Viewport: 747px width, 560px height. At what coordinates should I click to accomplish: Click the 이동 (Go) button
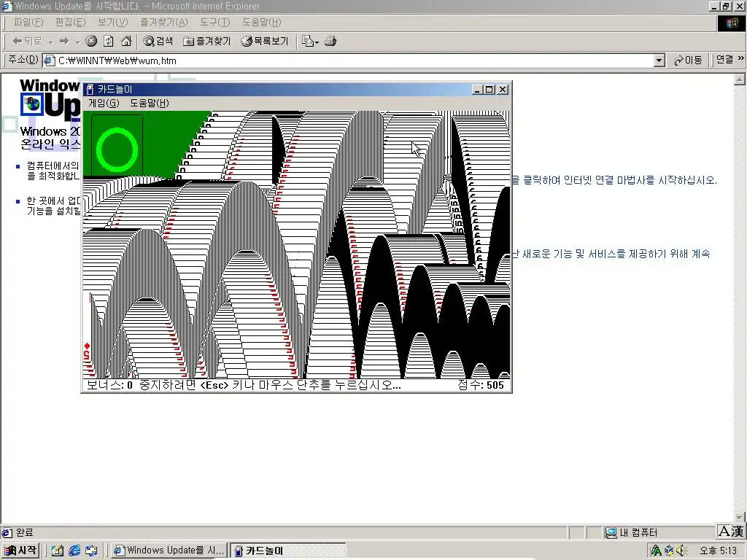(x=688, y=61)
